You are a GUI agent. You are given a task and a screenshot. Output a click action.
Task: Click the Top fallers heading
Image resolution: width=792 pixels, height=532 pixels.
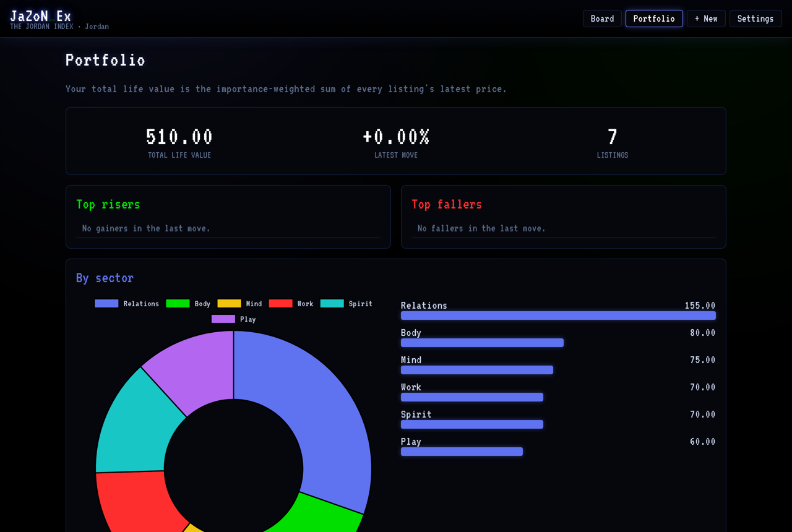(x=447, y=204)
